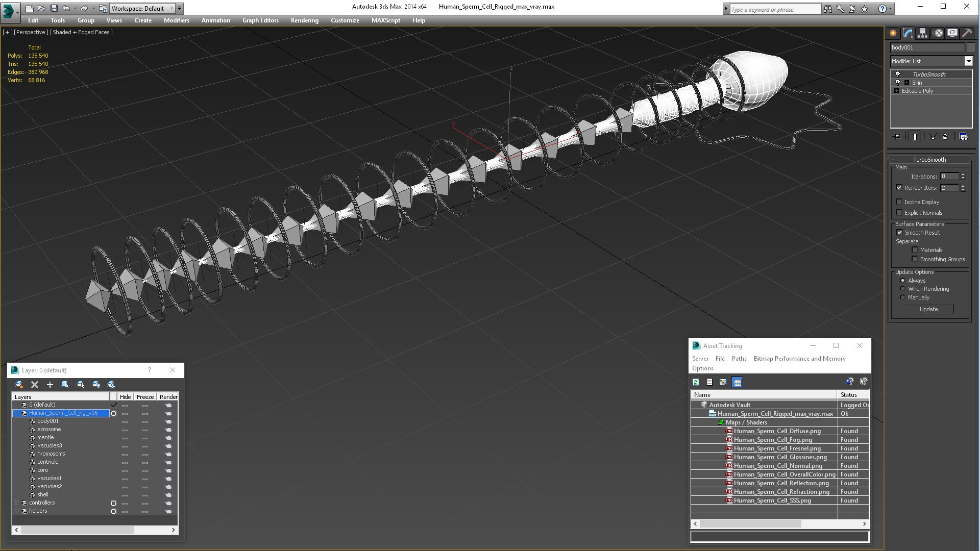
Task: Click body001 object color swatch
Action: click(x=970, y=47)
